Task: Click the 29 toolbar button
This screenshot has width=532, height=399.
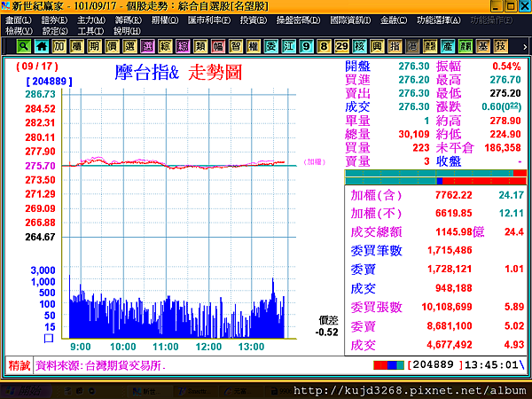Action: (x=341, y=46)
